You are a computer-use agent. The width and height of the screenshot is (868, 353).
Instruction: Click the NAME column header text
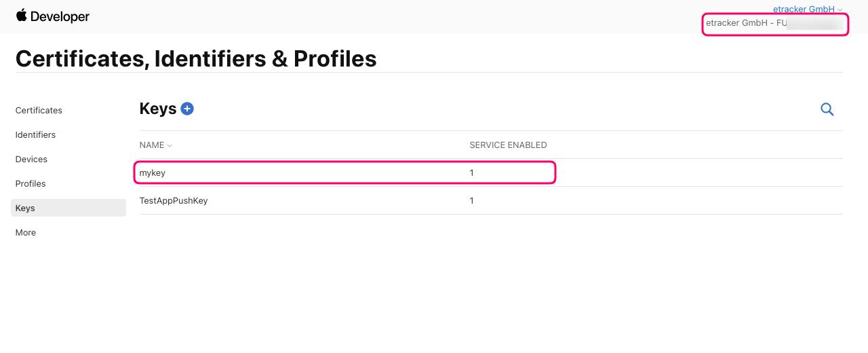coord(152,145)
